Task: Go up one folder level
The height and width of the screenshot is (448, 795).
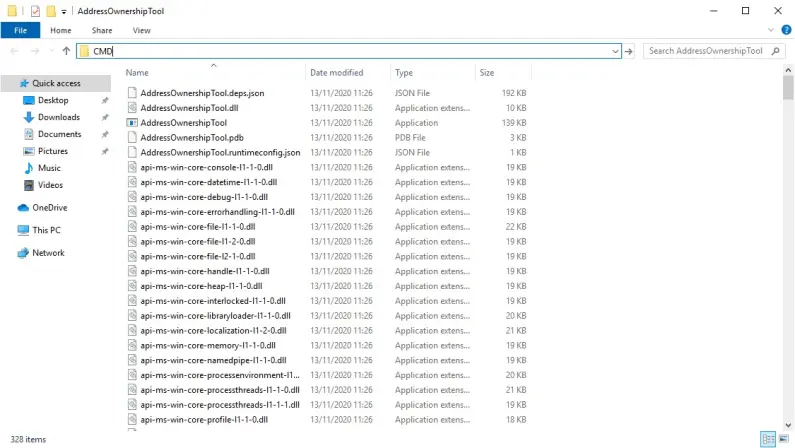Action: [66, 51]
